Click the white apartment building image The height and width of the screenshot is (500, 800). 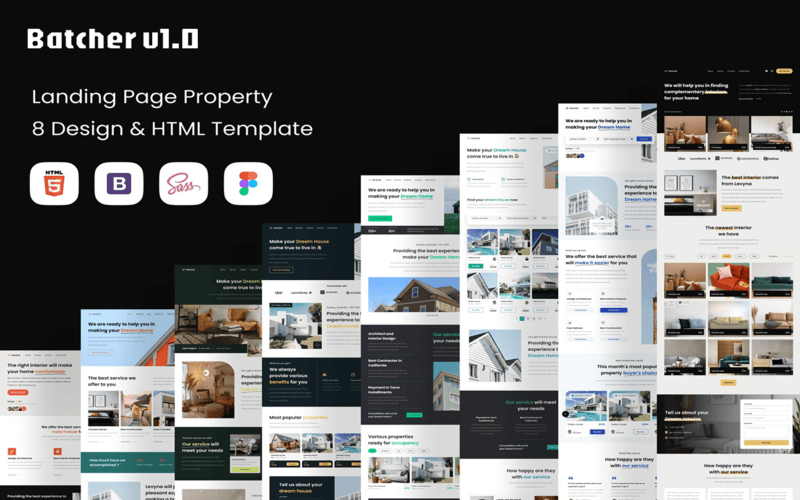[x=592, y=205]
